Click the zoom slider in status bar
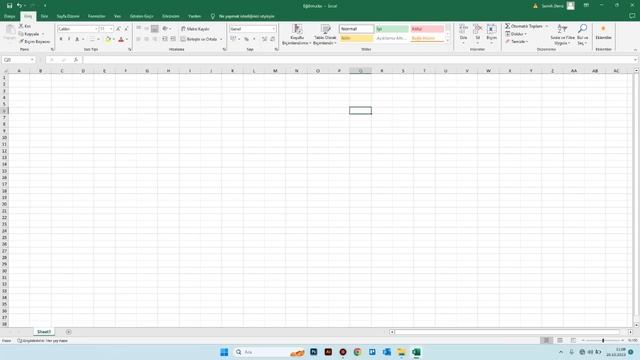This screenshot has height=360, width=640. pyautogui.click(x=603, y=340)
